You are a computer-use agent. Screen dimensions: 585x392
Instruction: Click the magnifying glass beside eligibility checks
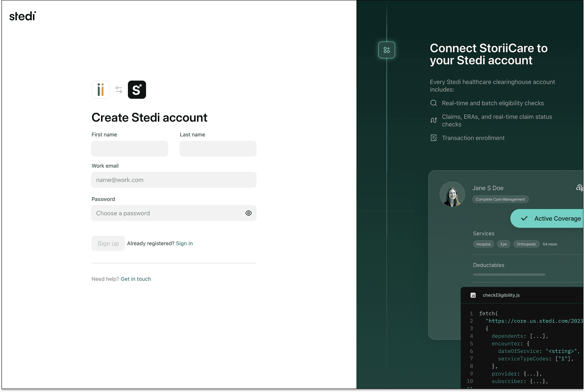(x=433, y=103)
